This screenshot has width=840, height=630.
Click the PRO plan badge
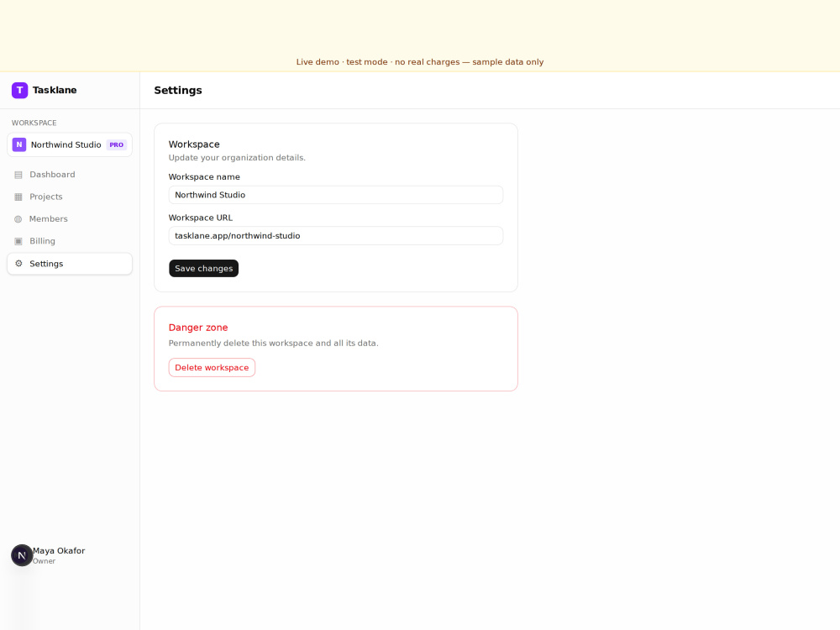116,144
